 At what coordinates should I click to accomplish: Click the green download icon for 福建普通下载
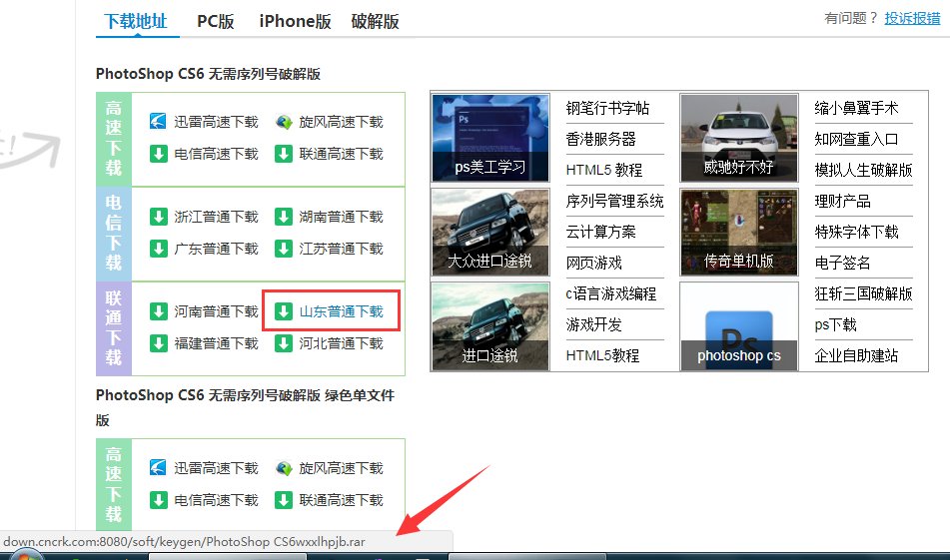158,343
